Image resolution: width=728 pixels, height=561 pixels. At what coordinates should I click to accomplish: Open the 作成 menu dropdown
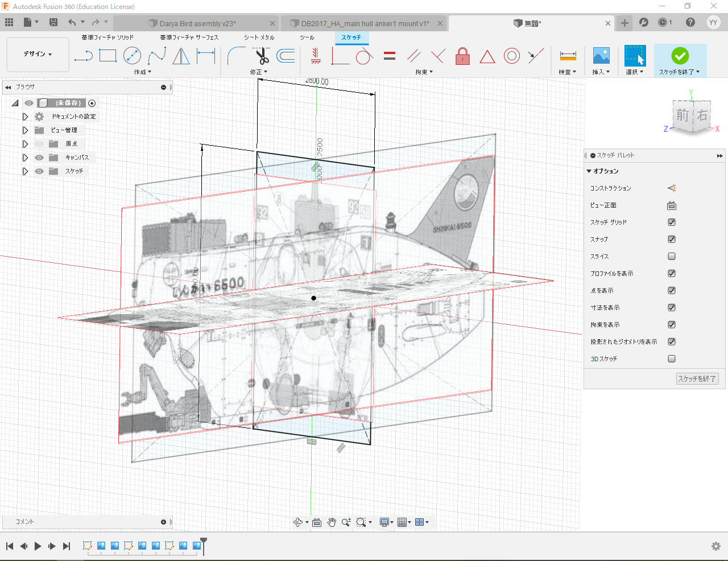[x=142, y=72]
